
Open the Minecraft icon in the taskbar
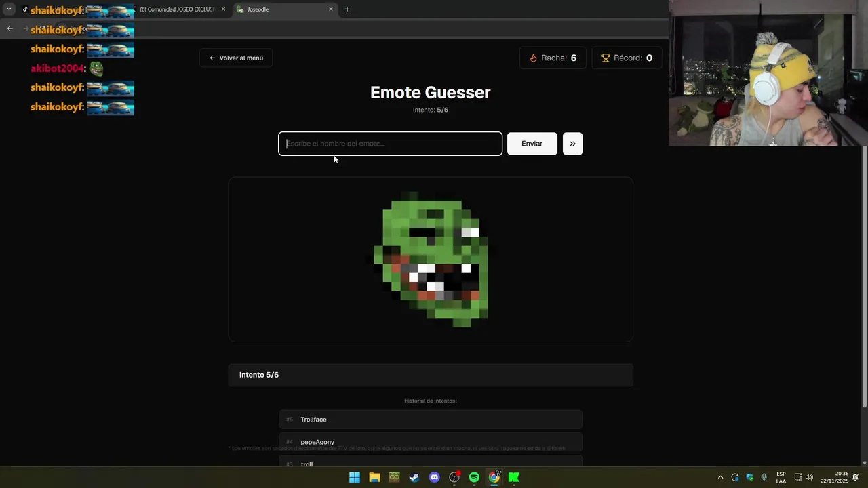(394, 477)
